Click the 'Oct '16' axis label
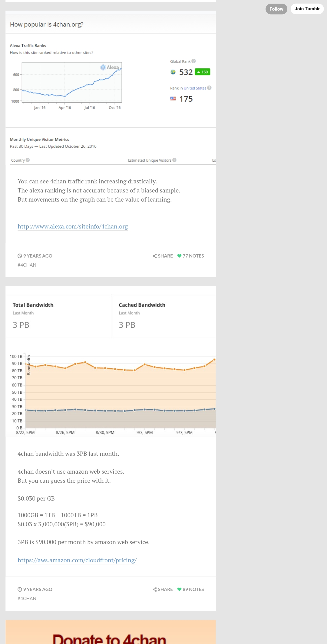 pyautogui.click(x=115, y=108)
